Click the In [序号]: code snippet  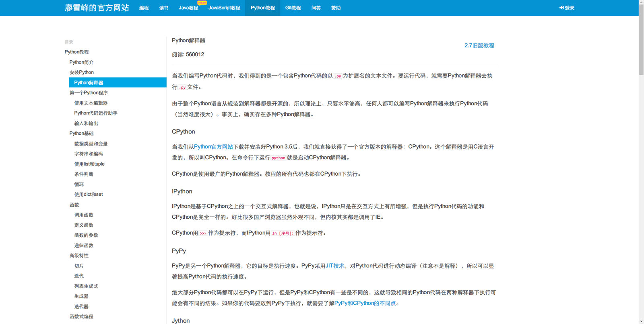[x=283, y=233]
